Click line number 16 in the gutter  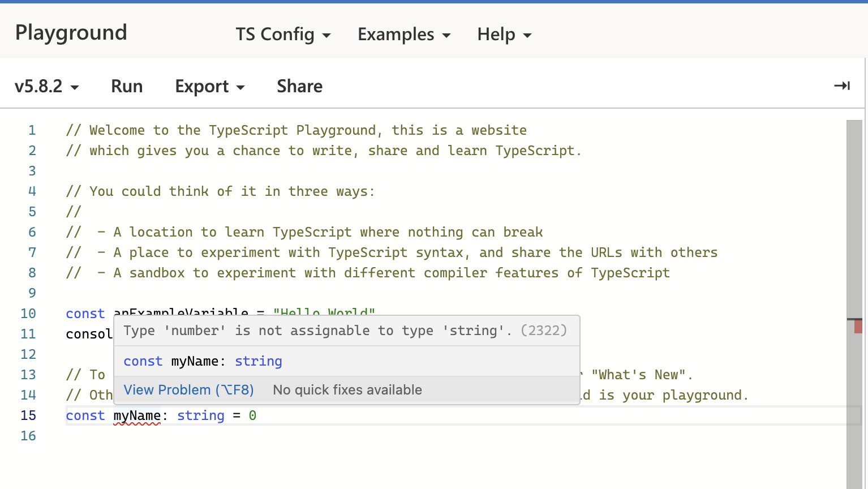(x=28, y=436)
